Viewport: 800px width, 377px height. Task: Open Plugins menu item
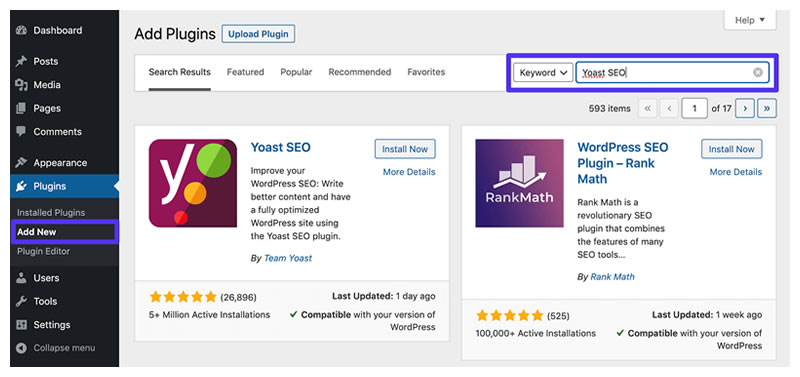[x=64, y=186]
